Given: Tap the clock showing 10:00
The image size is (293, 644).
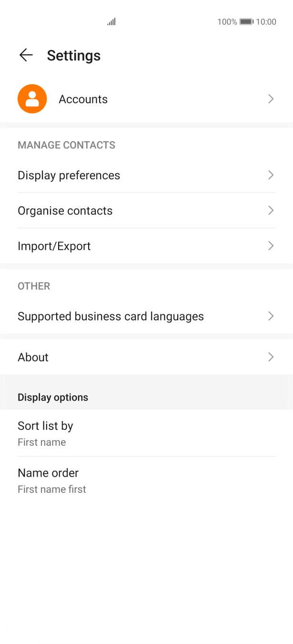Looking at the screenshot, I should (x=268, y=22).
